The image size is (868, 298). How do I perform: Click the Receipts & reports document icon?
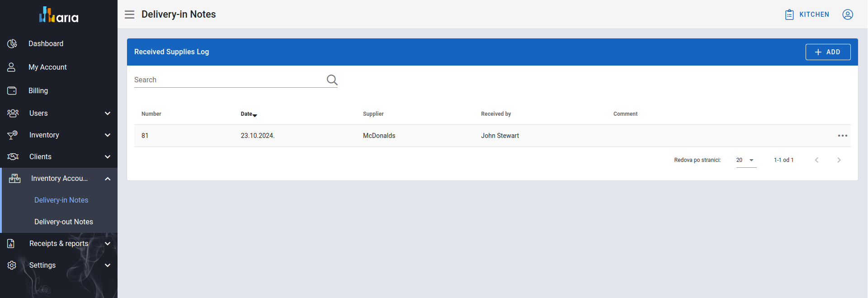click(x=11, y=243)
